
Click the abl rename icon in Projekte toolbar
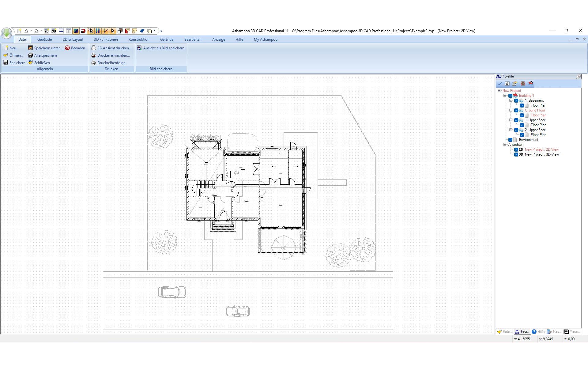(x=507, y=84)
